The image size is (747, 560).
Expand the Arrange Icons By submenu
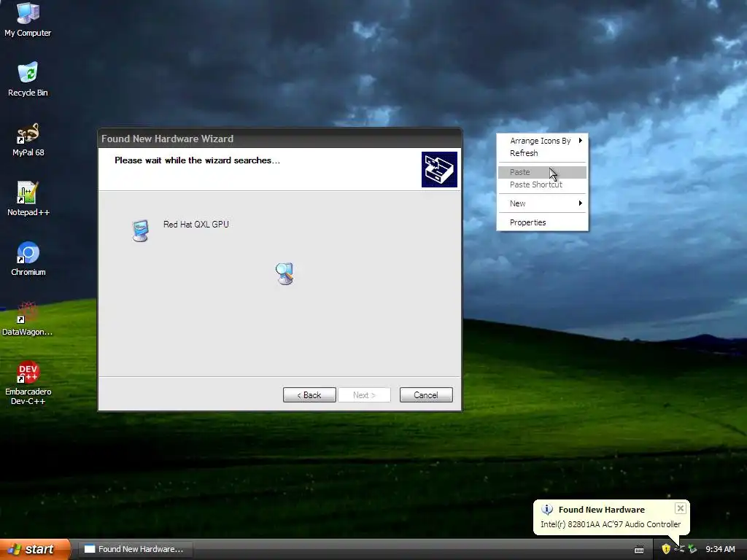(542, 141)
